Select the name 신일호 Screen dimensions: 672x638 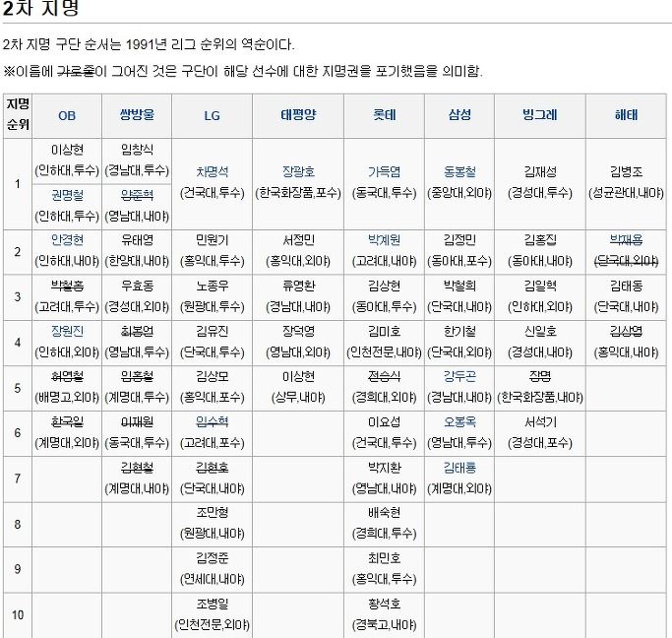point(540,332)
